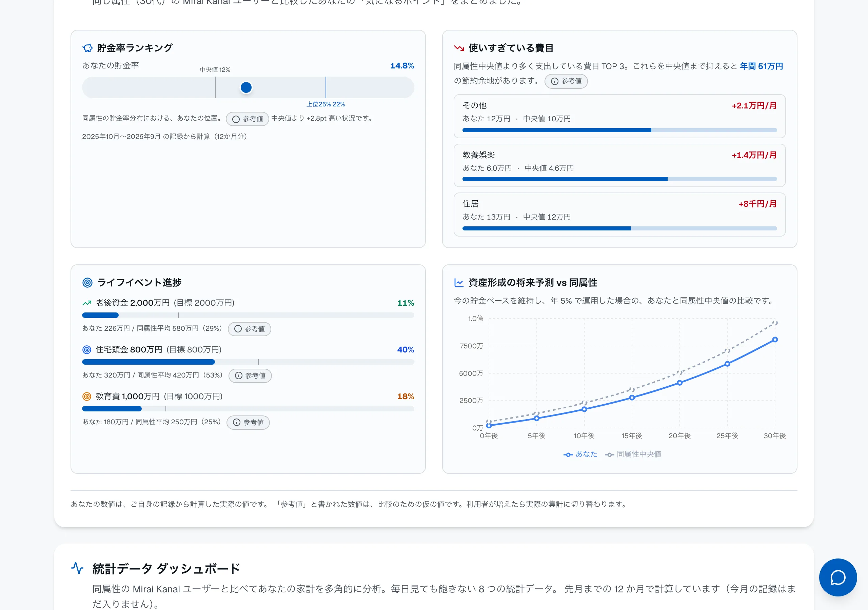Click the 参考値 badge under 住宅頭金
The width and height of the screenshot is (868, 610).
coord(250,376)
